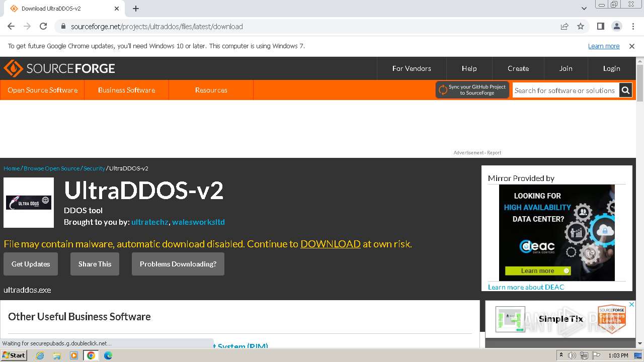Click Sync your GitHub Project button

pos(472,90)
